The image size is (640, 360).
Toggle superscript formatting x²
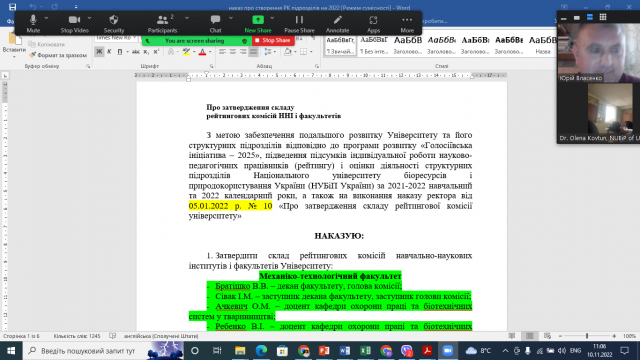tap(156, 52)
